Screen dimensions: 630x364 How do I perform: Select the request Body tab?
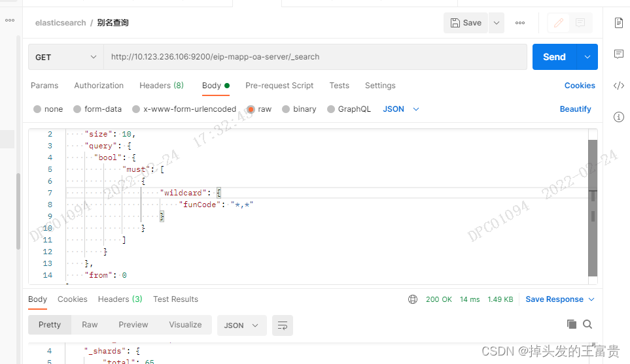[x=216, y=86]
